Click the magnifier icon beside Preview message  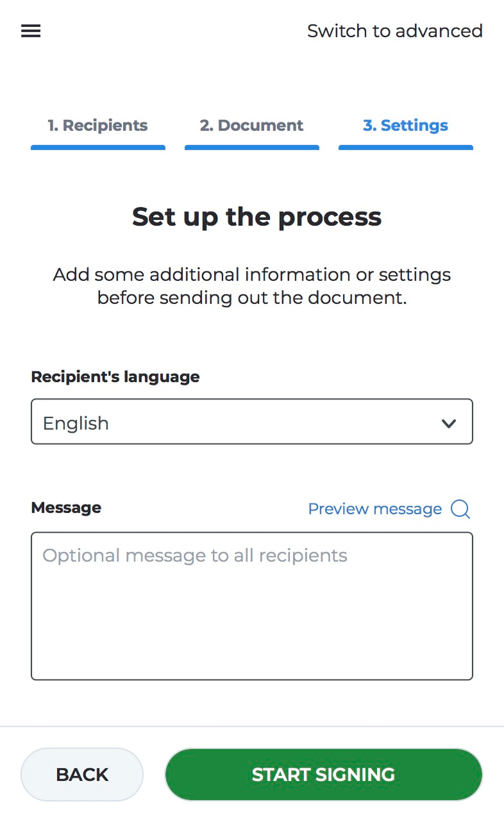460,509
